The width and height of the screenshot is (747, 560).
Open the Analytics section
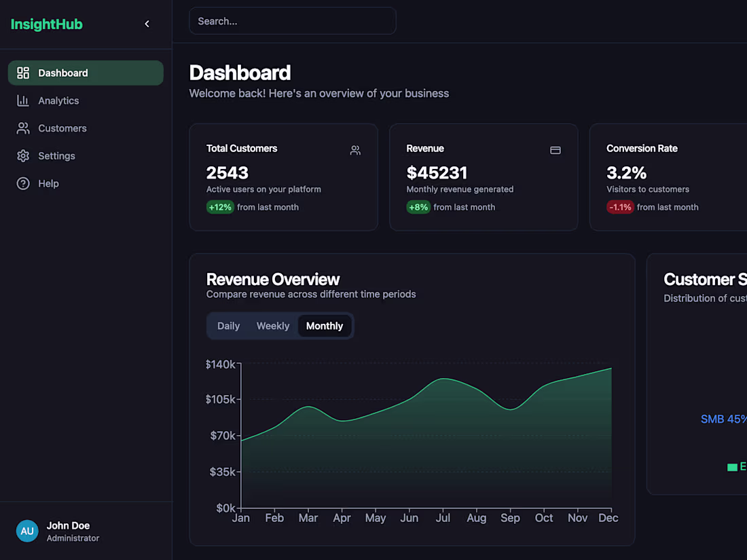[58, 100]
